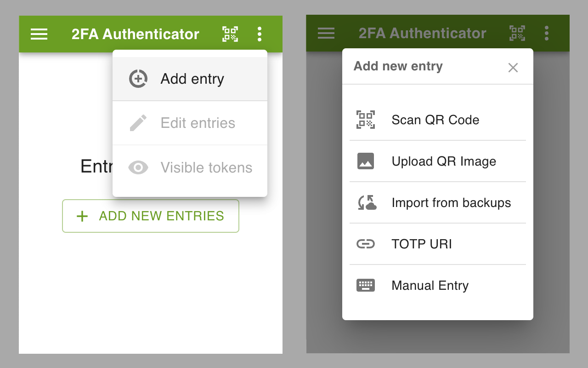
Task: Open hamburger menu in left panel
Action: pos(39,34)
